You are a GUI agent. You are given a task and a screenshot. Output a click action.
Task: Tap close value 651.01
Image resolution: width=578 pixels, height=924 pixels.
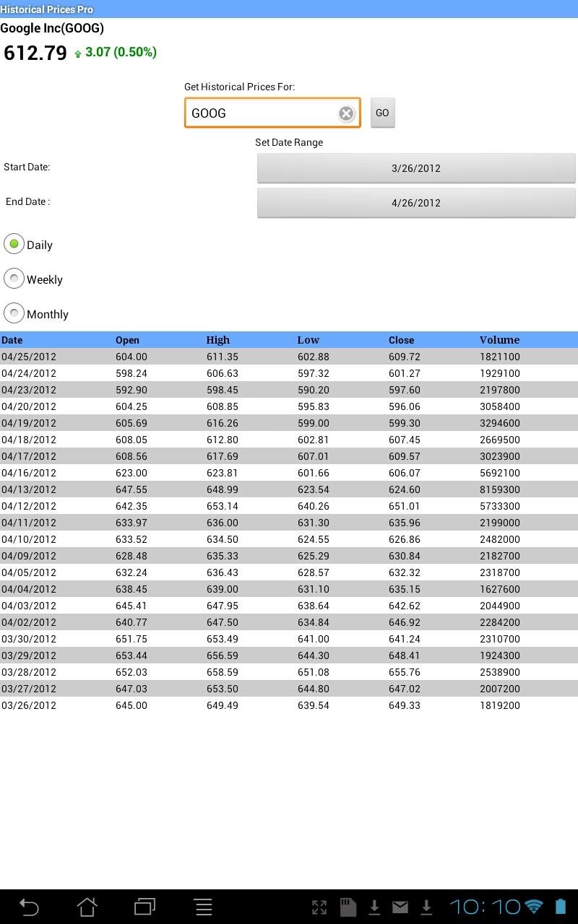pyautogui.click(x=405, y=506)
